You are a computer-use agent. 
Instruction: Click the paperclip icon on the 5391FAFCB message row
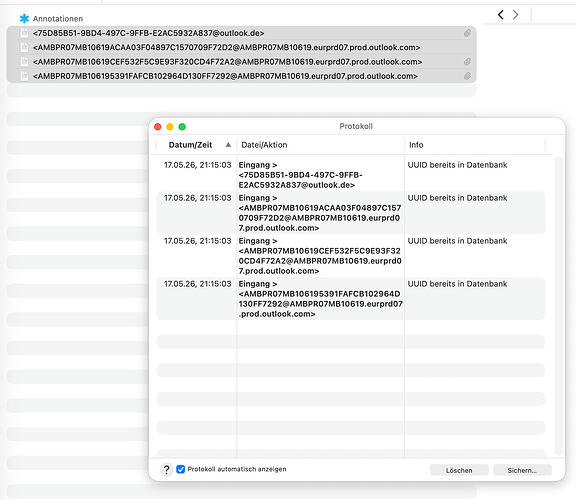point(467,76)
